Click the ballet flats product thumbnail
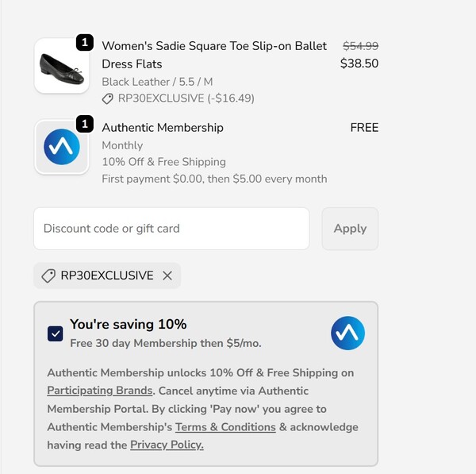The width and height of the screenshot is (476, 474). pos(61,66)
